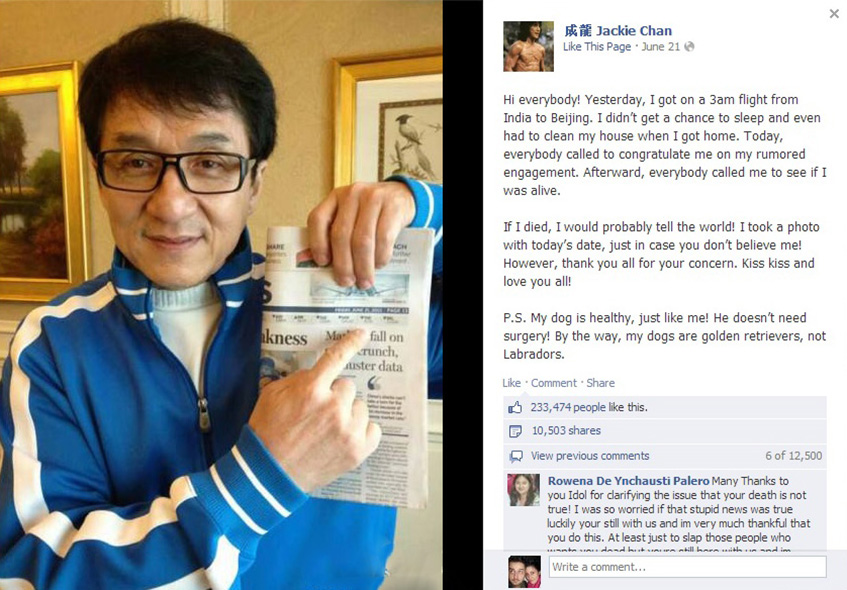Screen dimensions: 847x590
Task: Close the photo viewer with the X
Action: 834,14
